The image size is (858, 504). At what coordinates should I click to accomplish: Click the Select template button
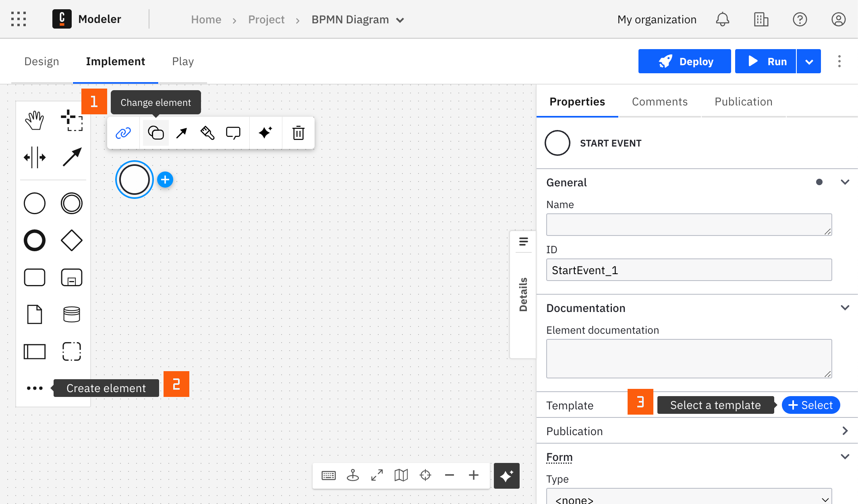point(810,405)
